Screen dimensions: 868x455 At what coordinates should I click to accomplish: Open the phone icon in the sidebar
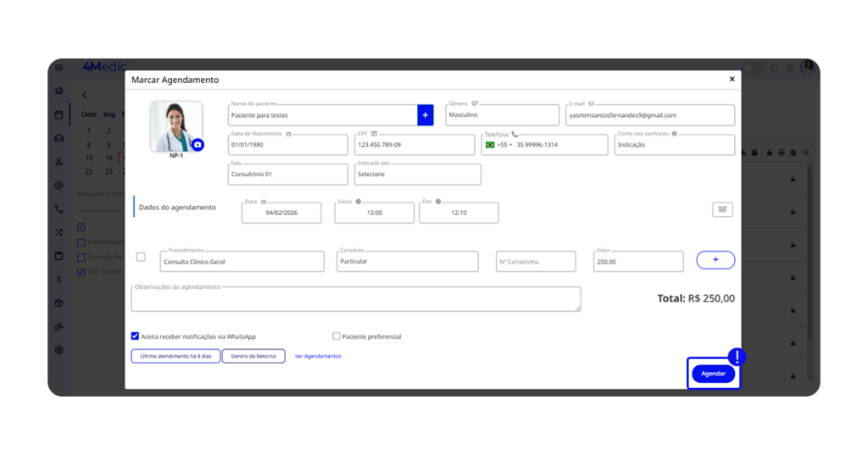pos(58,208)
